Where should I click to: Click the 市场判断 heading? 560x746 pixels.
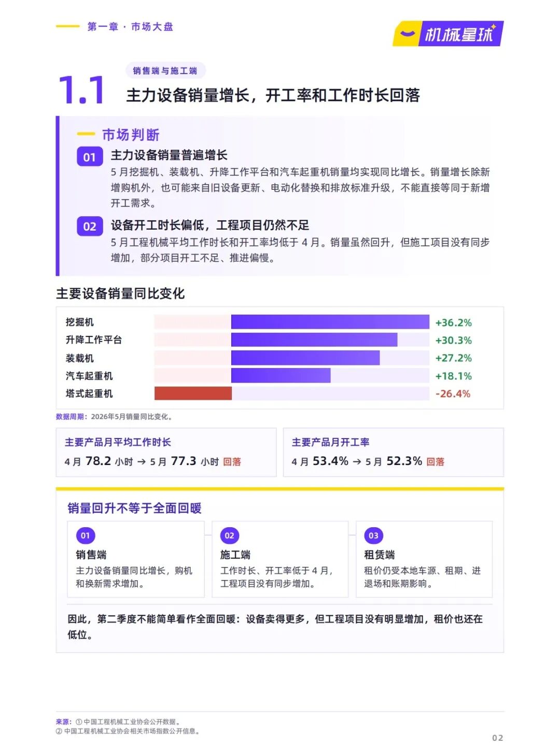(131, 135)
